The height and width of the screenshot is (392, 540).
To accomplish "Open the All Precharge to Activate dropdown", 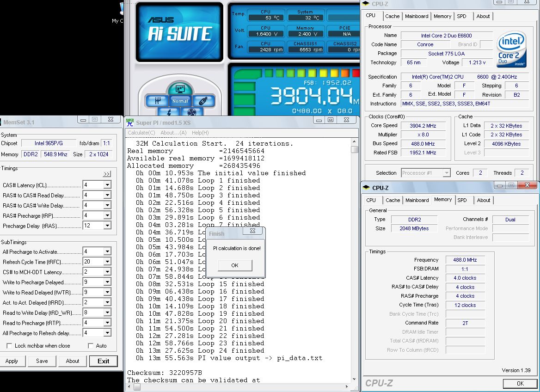I will pyautogui.click(x=107, y=251).
